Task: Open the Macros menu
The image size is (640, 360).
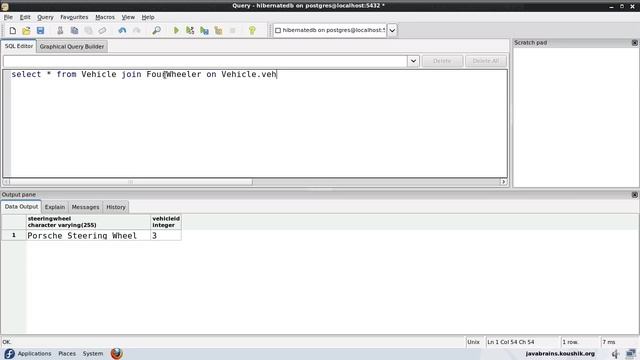Action: (105, 17)
